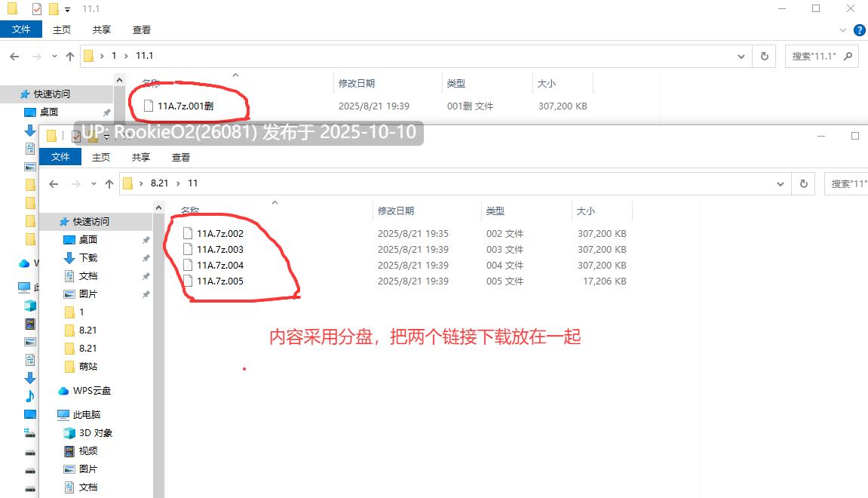Sort by 类型 column in 11 window

click(495, 211)
